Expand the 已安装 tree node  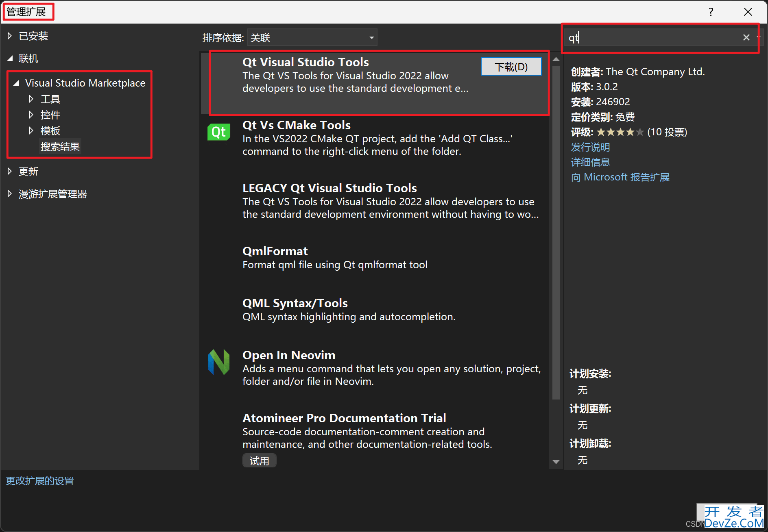click(9, 36)
